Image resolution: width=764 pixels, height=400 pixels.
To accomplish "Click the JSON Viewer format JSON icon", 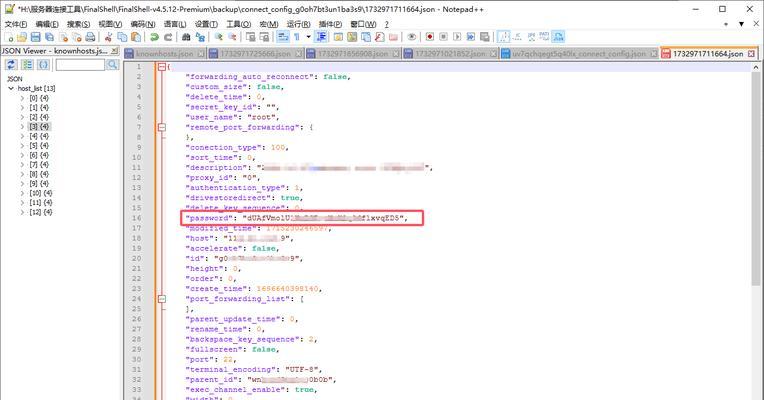I will coord(27,65).
